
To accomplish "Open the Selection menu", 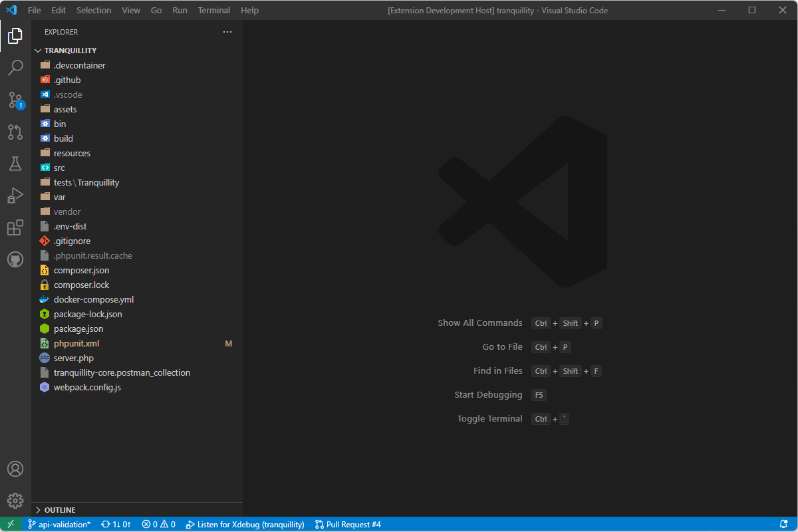I will 94,10.
